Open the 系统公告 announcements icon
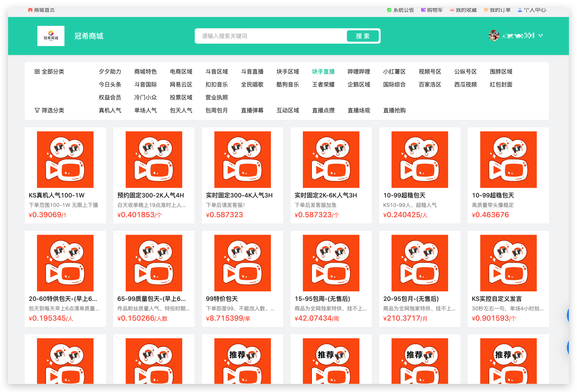The height and width of the screenshot is (392, 577). coord(389,10)
